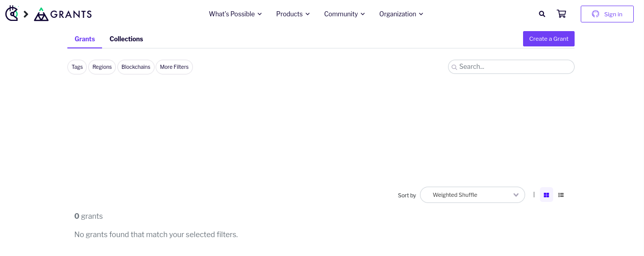Click the Gitcoin robot logo icon

(12, 14)
